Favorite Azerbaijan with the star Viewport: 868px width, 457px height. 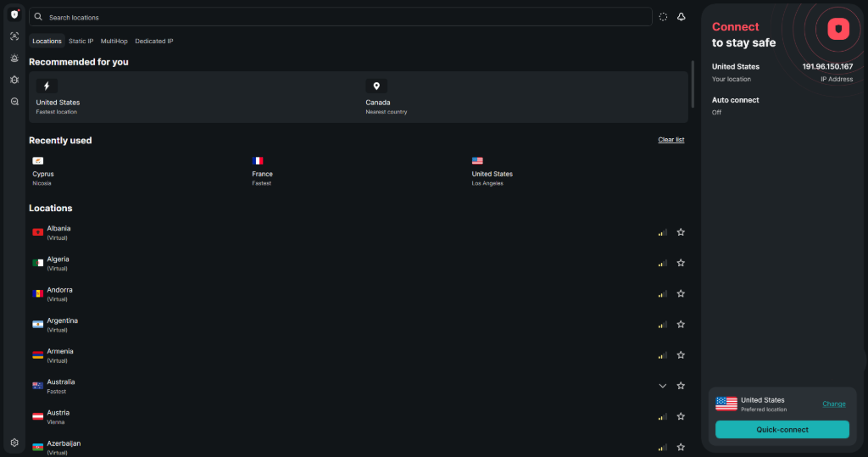pyautogui.click(x=681, y=447)
